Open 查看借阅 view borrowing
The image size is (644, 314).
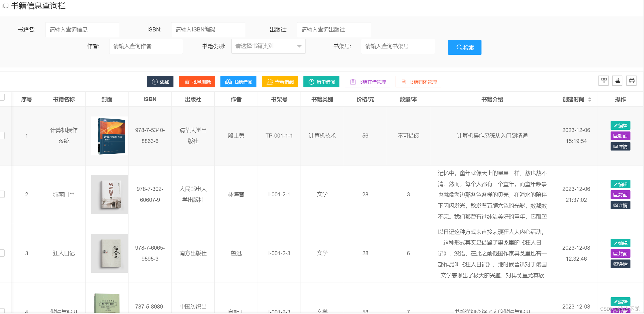click(280, 82)
